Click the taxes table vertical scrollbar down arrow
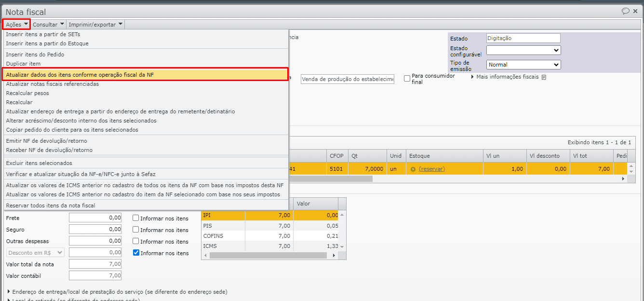Viewport: 644px width, 301px height. (342, 247)
